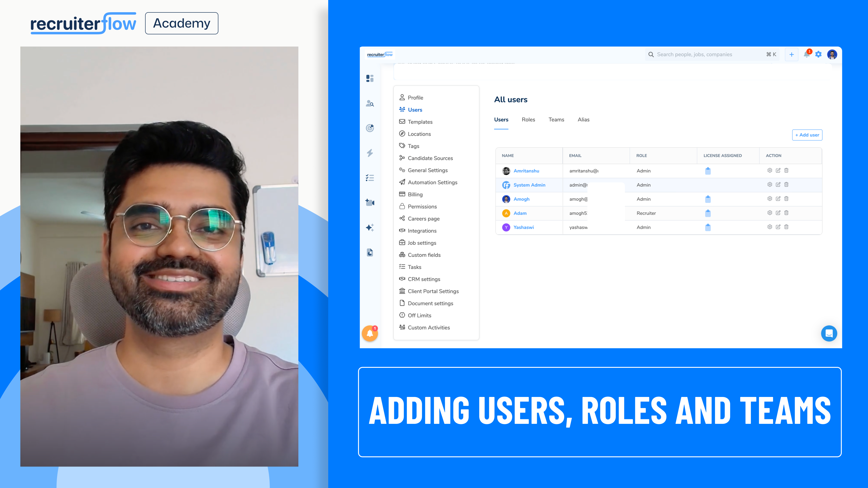This screenshot has width=868, height=488.
Task: Open settings gear icon in header
Action: pos(818,54)
